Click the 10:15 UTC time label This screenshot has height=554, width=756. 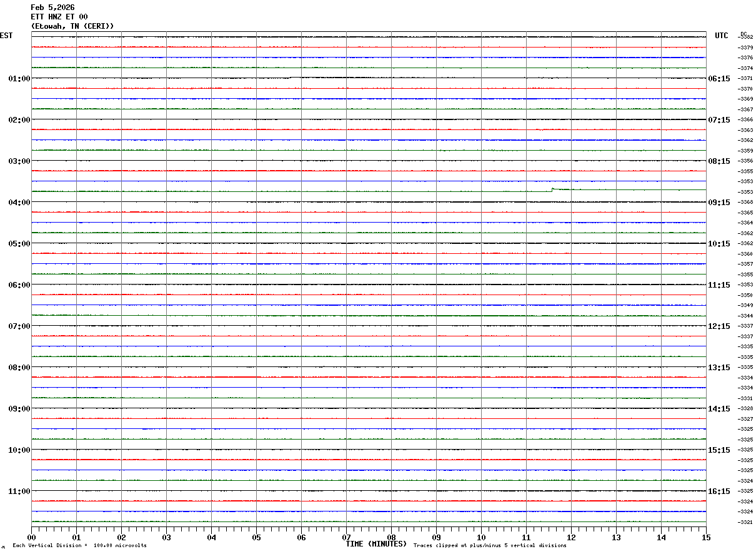[719, 244]
